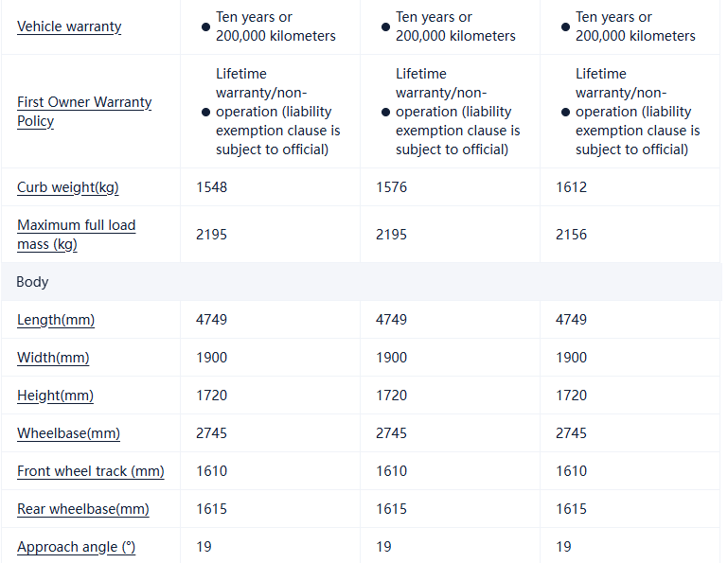Click the Height(mm) row label
This screenshot has height=563, width=728.
pyautogui.click(x=55, y=396)
